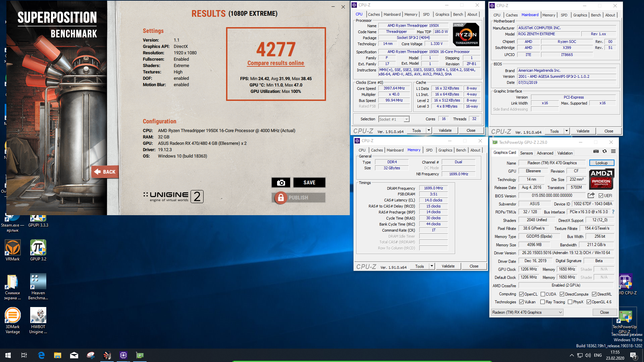
Task: Click Validate in the CPU tab window
Action: click(x=445, y=130)
